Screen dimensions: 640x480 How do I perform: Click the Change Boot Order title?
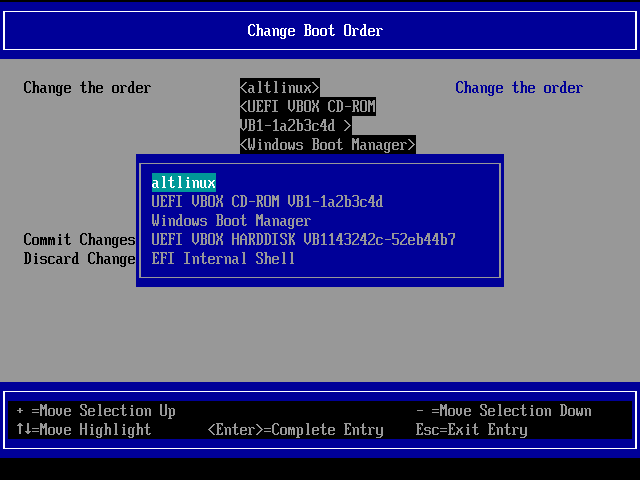click(x=315, y=31)
